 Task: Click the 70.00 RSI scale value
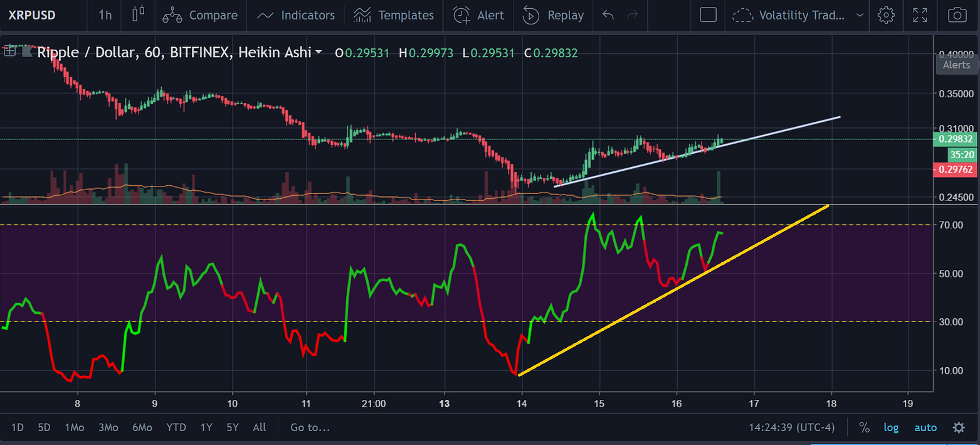click(952, 224)
